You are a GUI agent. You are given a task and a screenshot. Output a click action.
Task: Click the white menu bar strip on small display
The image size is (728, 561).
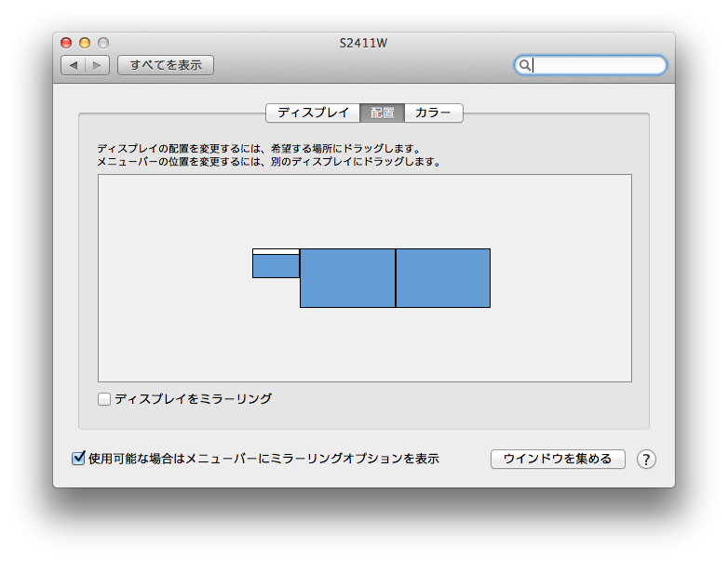point(276,251)
